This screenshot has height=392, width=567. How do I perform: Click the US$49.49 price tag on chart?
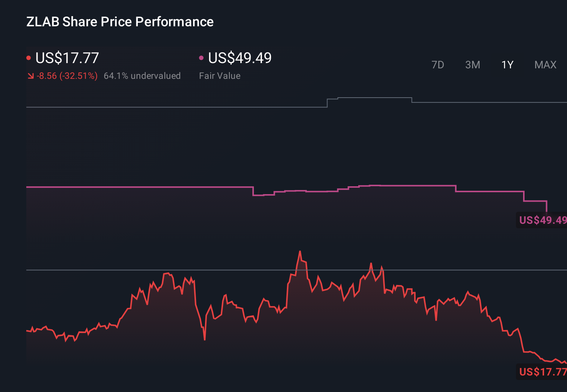pyautogui.click(x=542, y=220)
